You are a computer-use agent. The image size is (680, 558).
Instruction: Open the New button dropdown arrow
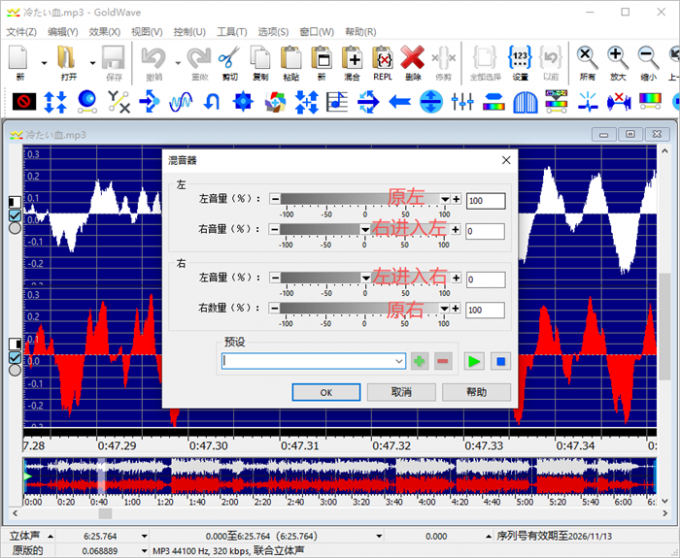pyautogui.click(x=44, y=63)
